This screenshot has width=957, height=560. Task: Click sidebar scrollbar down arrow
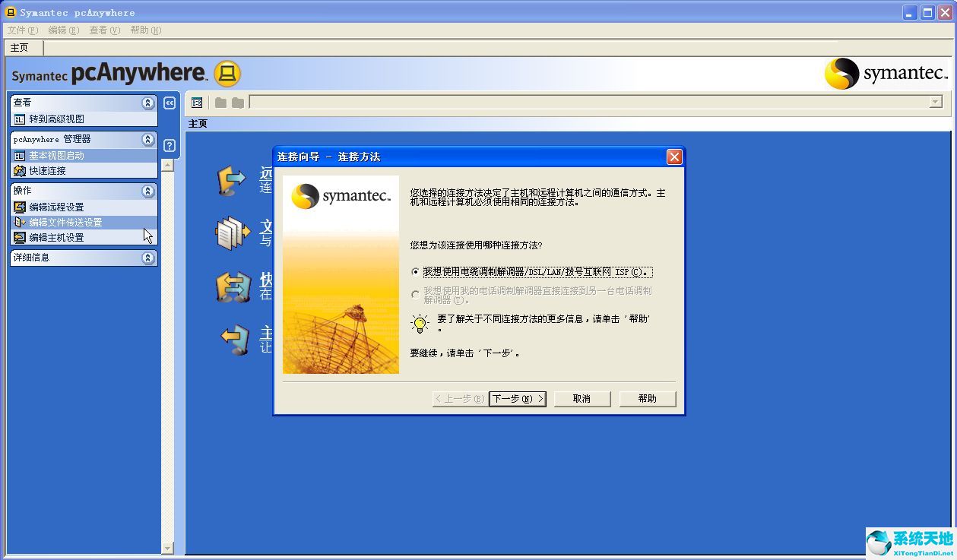[x=168, y=548]
